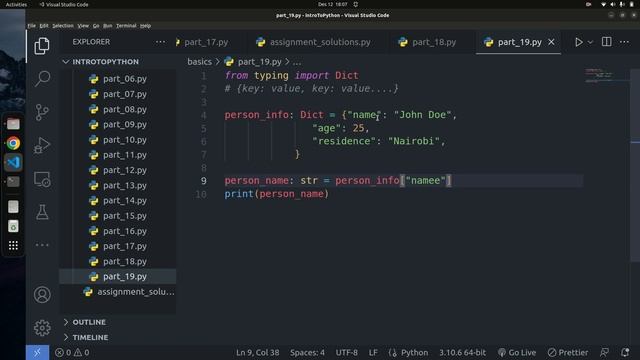Click Prettier status bar item

568,353
